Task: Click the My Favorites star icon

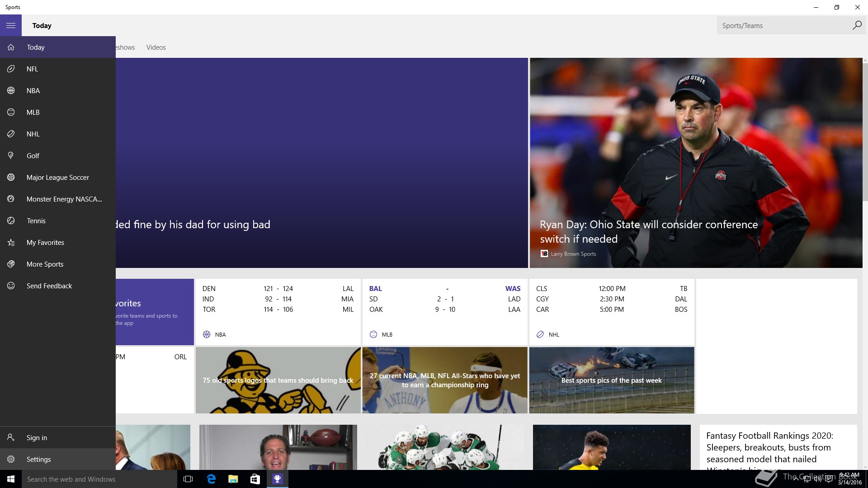Action: point(11,242)
